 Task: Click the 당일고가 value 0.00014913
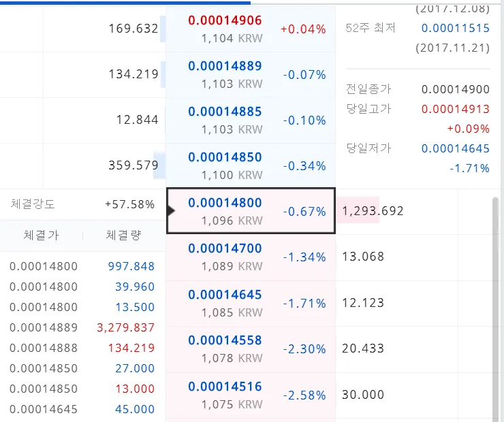pyautogui.click(x=455, y=109)
